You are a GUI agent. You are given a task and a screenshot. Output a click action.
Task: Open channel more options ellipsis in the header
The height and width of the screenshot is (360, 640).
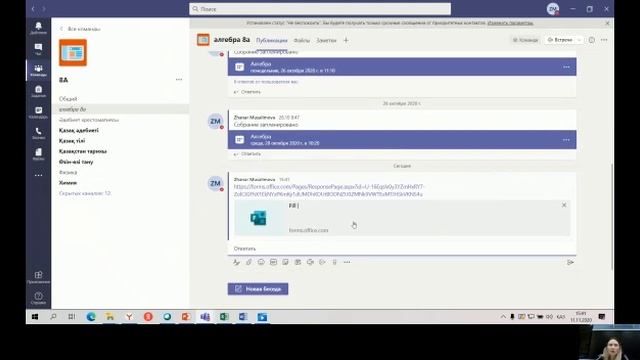click(604, 40)
